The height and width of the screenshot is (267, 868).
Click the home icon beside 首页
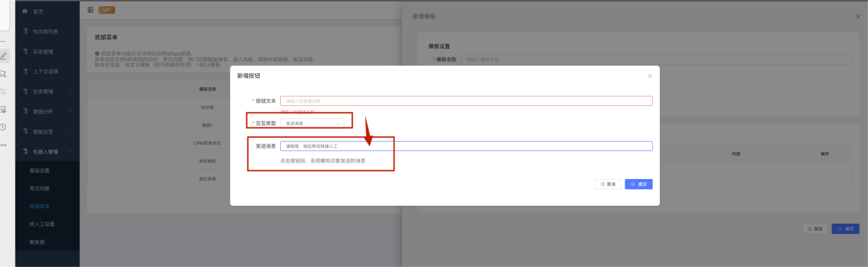click(25, 12)
